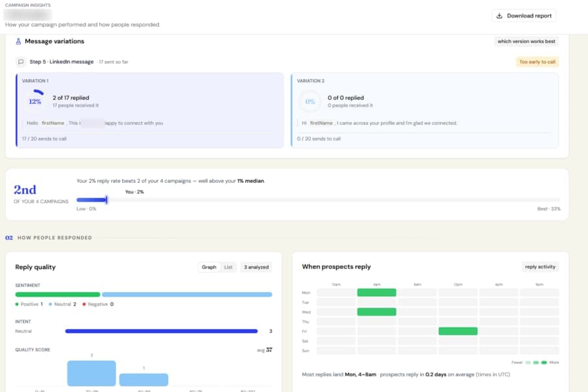This screenshot has width=588, height=392.
Task: Click the 'Message variations' heading
Action: tap(54, 41)
